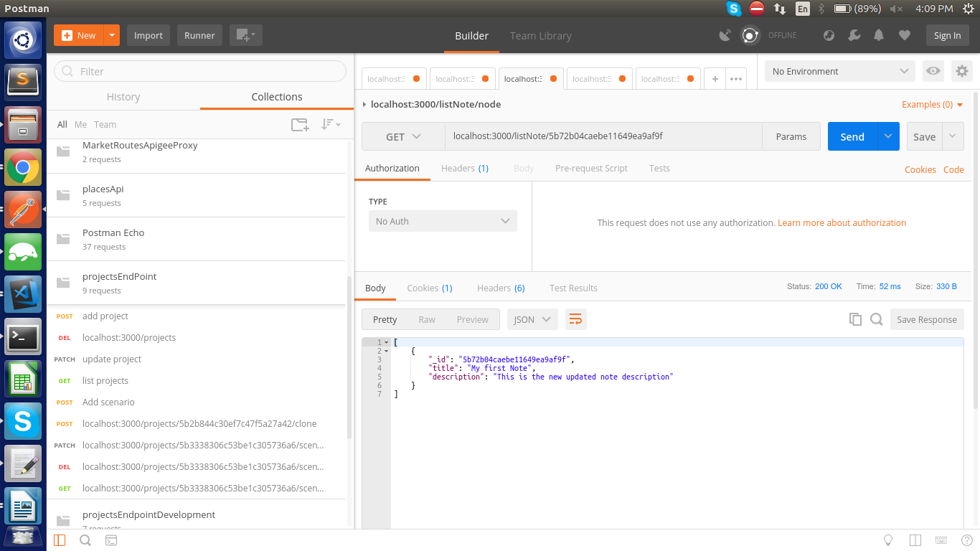Click the sync status circle icon
Viewport: 980px width, 551px height.
point(750,35)
